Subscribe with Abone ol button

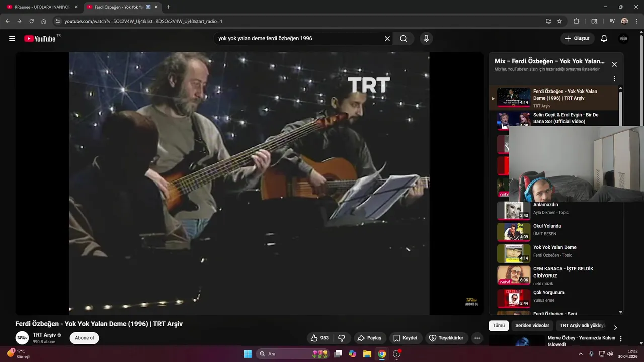coord(84,338)
